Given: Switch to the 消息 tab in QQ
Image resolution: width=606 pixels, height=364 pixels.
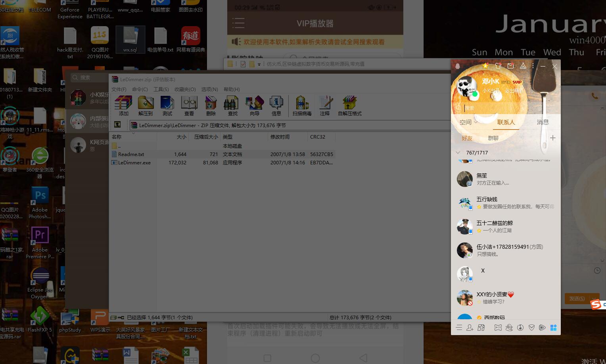Looking at the screenshot, I should coord(543,122).
